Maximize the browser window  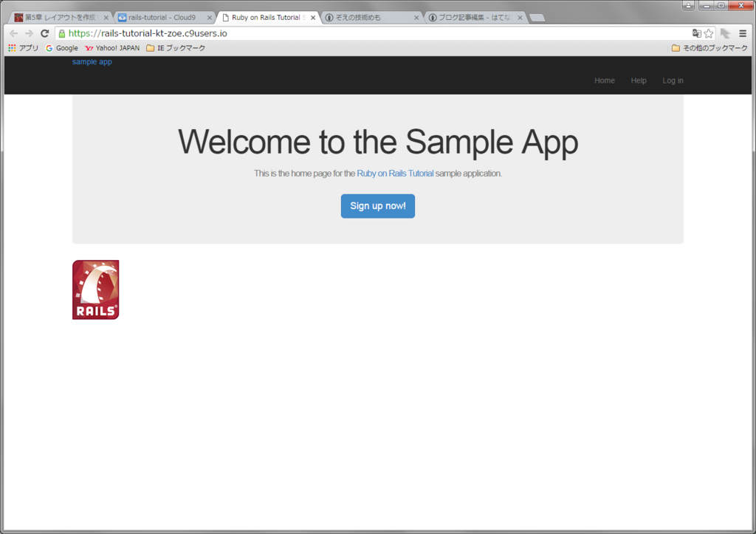click(x=721, y=5)
